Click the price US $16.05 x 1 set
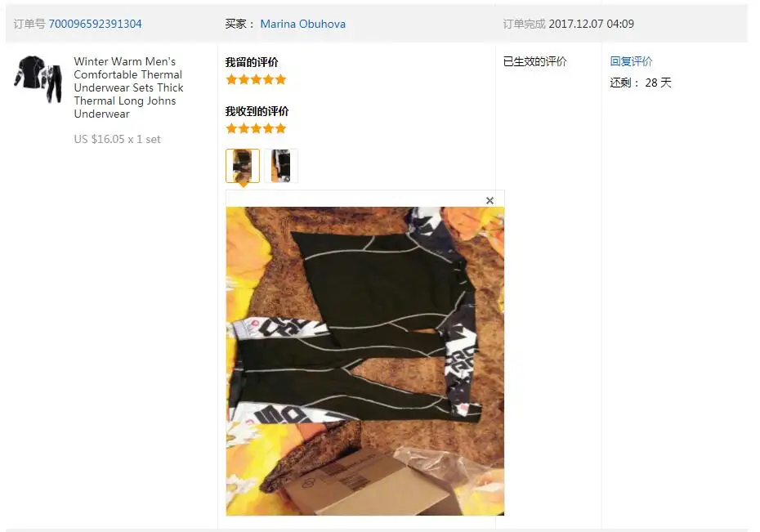The width and height of the screenshot is (760, 532). 118,139
